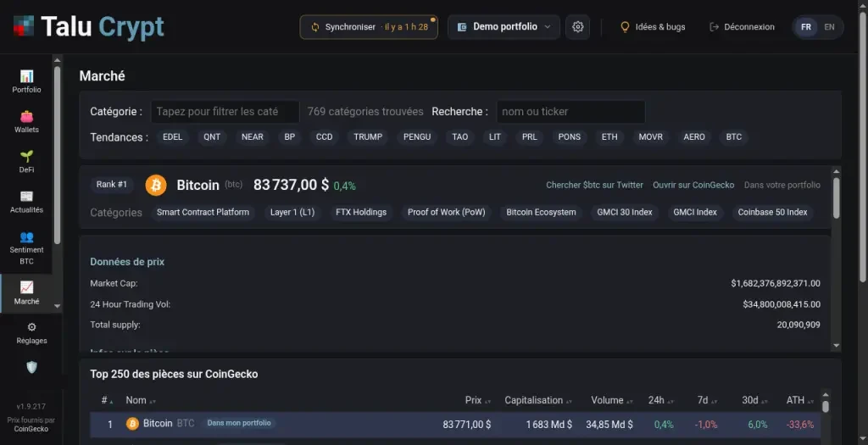This screenshot has width=868, height=445.
Task: Click Bitcoin icon in table row
Action: pyautogui.click(x=132, y=424)
